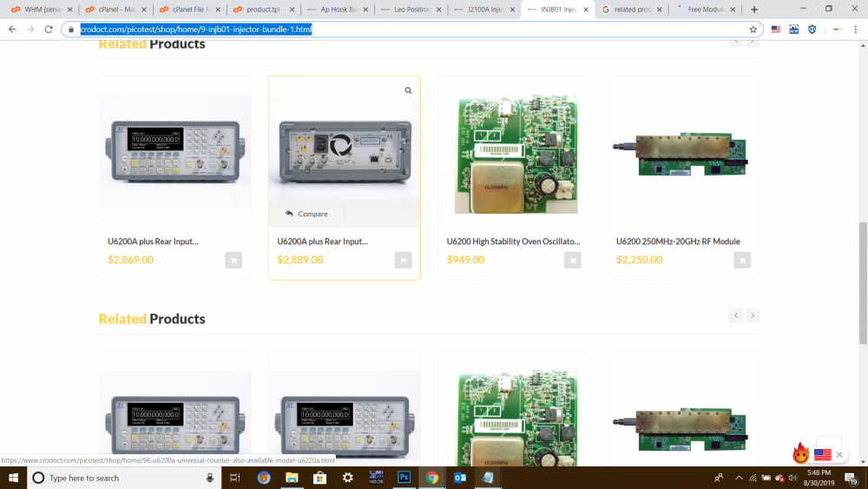Image resolution: width=868 pixels, height=489 pixels.
Task: Add U6200 Oven Oscillator to cart
Action: click(x=572, y=261)
